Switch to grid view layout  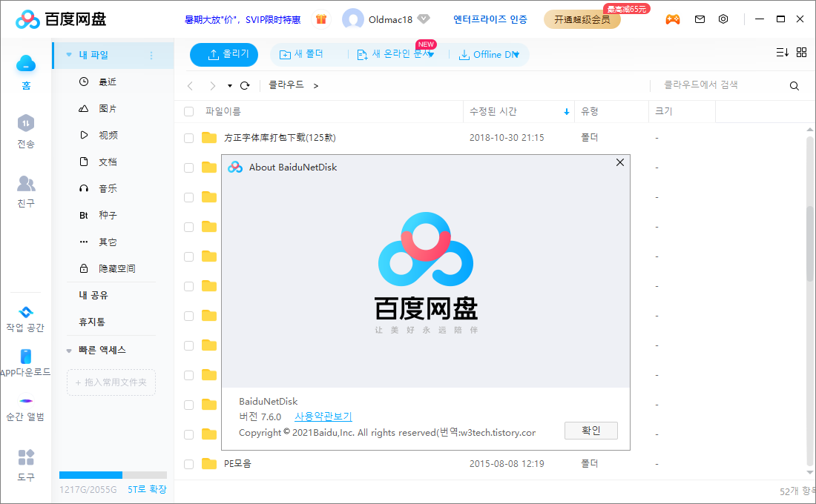[x=801, y=53]
